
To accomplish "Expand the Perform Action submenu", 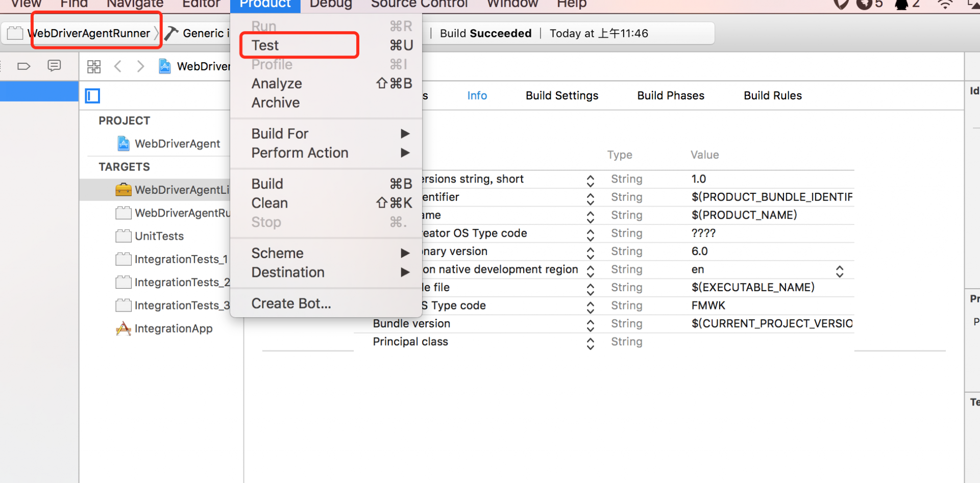I will [x=326, y=153].
